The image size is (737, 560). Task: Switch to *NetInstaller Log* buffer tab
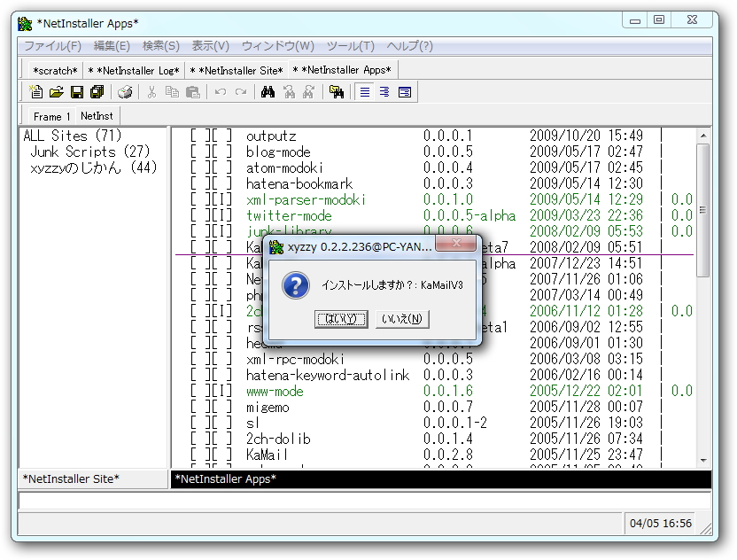pyautogui.click(x=134, y=71)
